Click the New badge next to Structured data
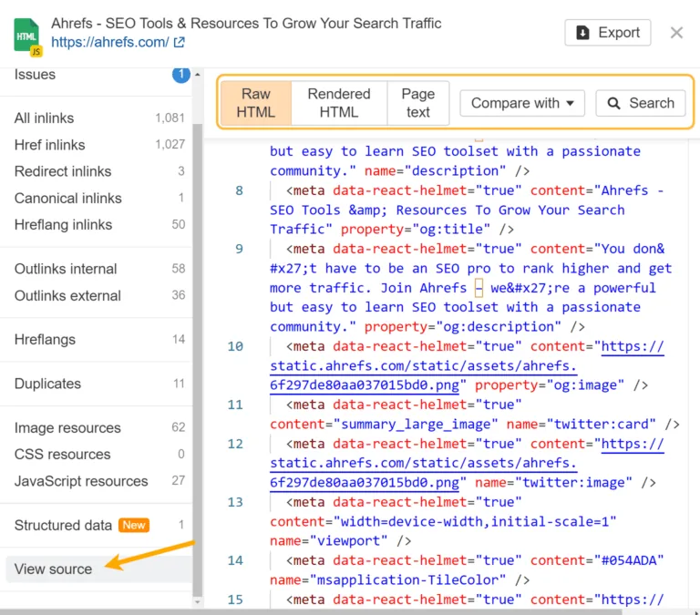 pos(133,526)
